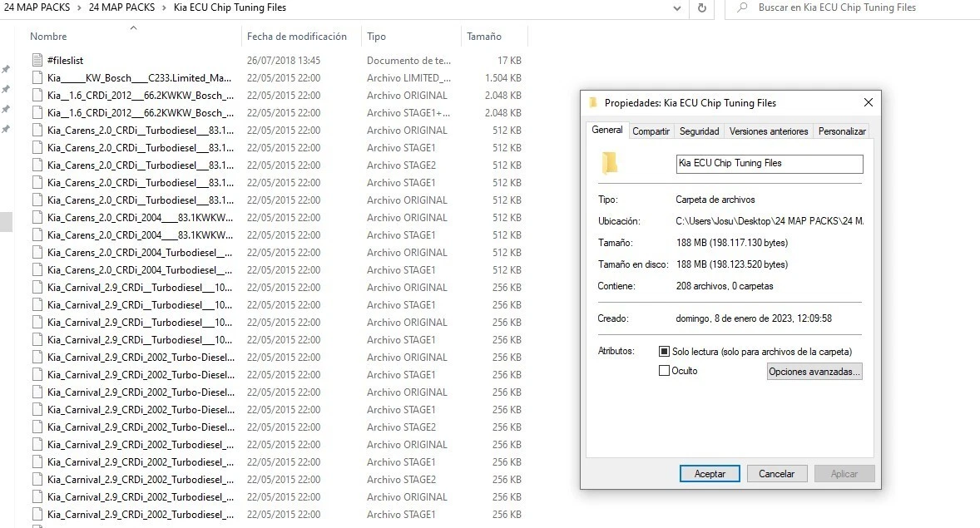The width and height of the screenshot is (980, 528).
Task: Click the 26/07/2018 13:45 date cell
Action: point(283,61)
